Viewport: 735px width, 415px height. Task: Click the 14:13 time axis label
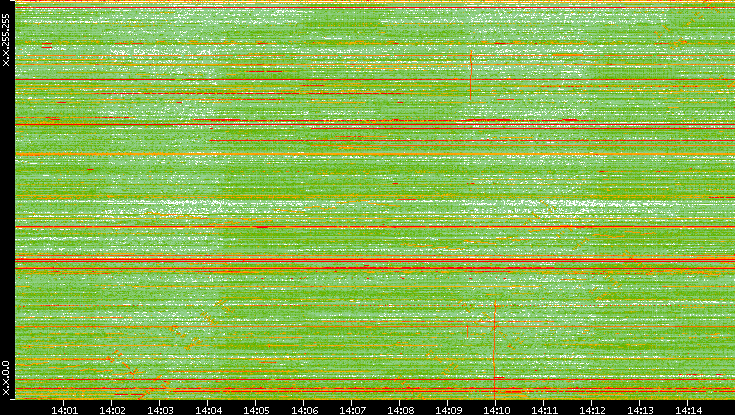point(641,411)
